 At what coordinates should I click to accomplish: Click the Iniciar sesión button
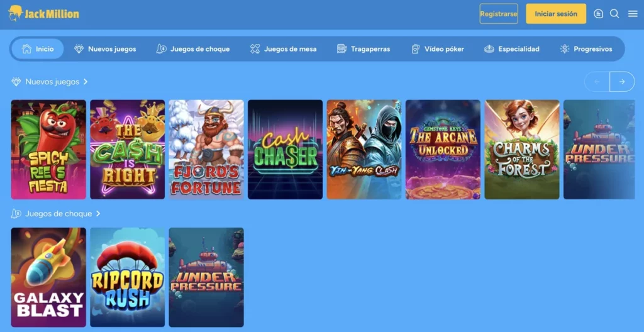point(556,14)
